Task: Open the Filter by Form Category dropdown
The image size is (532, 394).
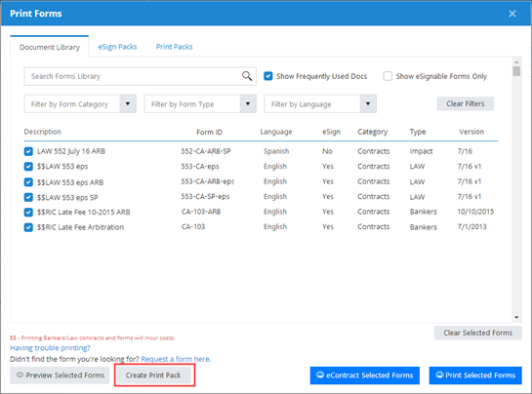Action: (80, 103)
